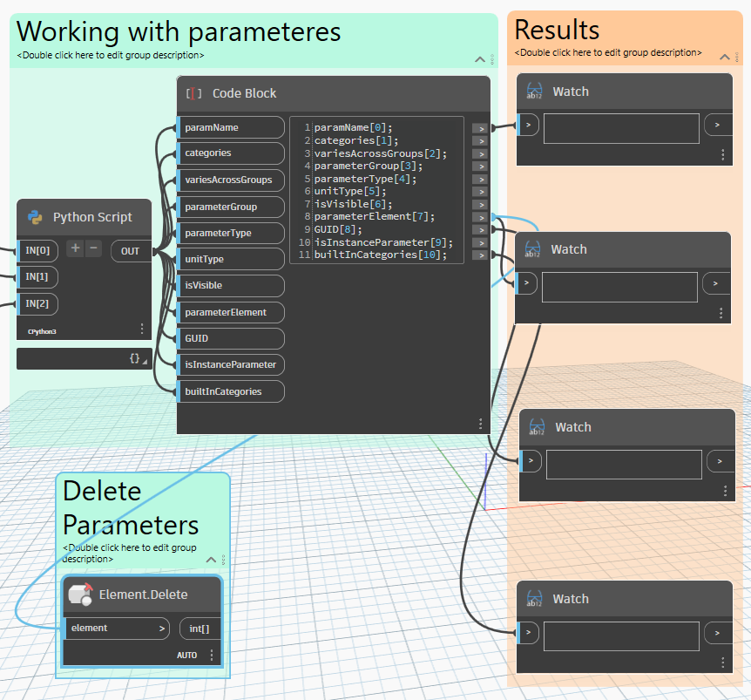
Task: Click the int[] output port on Element.Delete
Action: tap(199, 628)
